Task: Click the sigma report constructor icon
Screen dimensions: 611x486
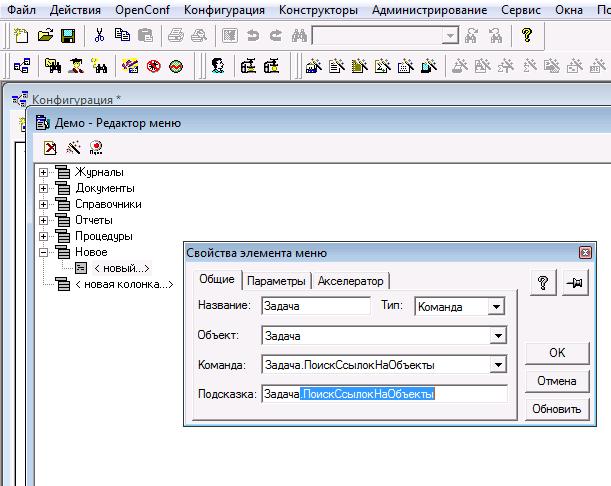Action: (383, 66)
